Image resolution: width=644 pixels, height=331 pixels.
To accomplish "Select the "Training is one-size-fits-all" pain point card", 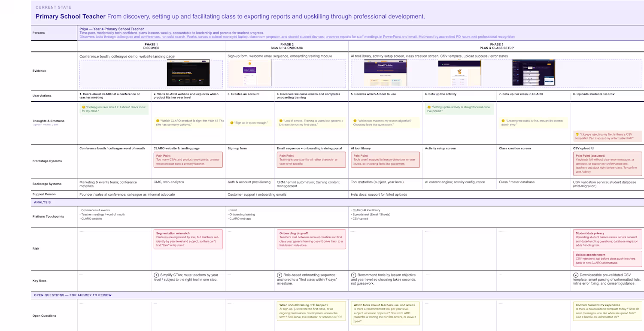I will coord(311,159).
